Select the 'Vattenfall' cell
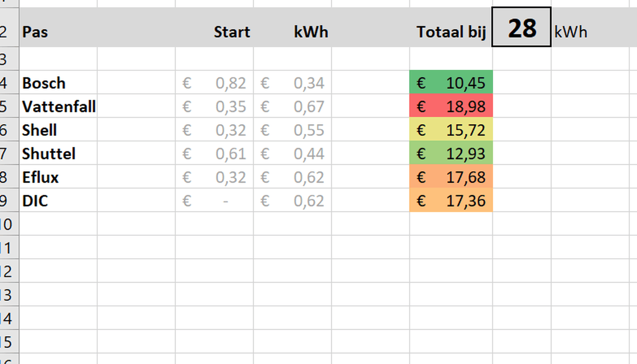637x364 pixels. click(x=58, y=106)
